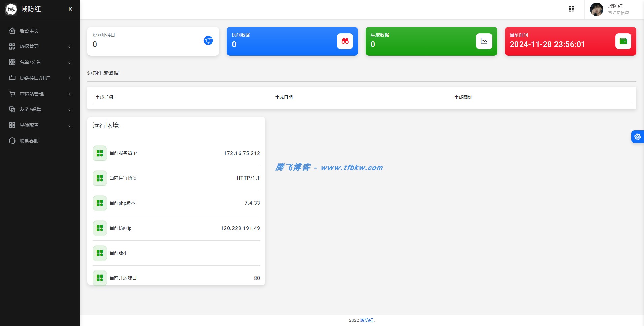The width and height of the screenshot is (644, 326).
Task: Click the 生成网址 column header
Action: (x=463, y=97)
